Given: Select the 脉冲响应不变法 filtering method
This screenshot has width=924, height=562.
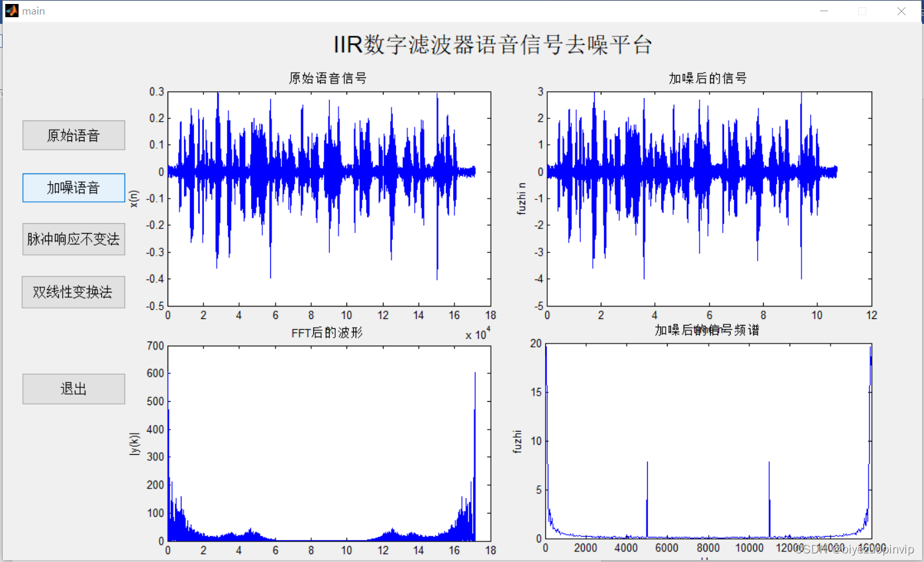Looking at the screenshot, I should coord(73,239).
